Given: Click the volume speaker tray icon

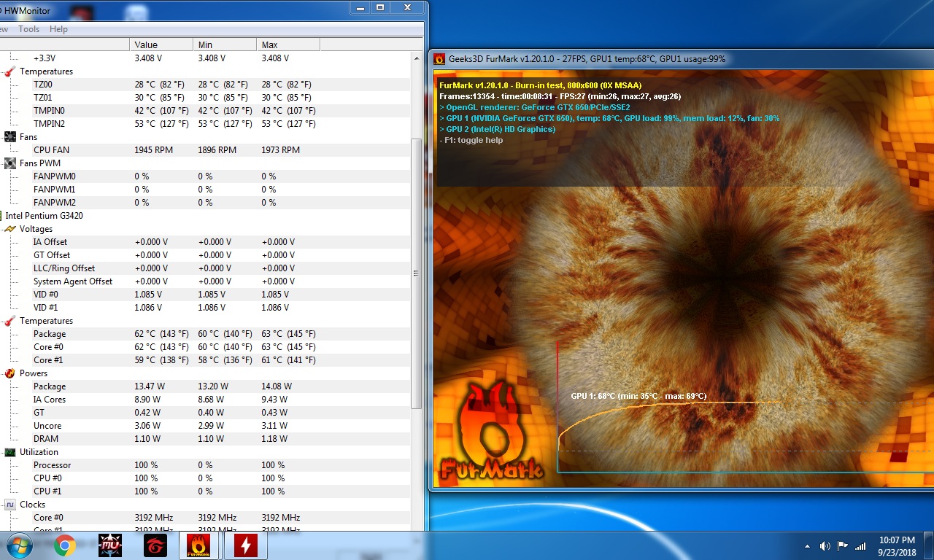Looking at the screenshot, I should tap(825, 545).
